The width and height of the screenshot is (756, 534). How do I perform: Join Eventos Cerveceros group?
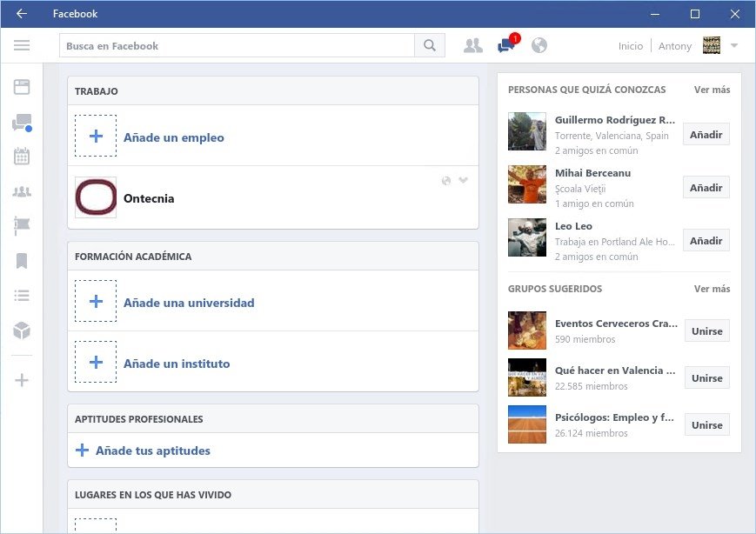(x=706, y=331)
